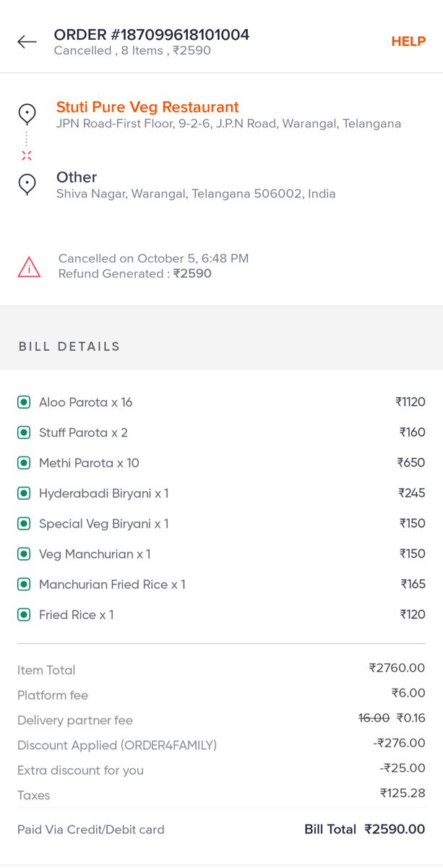This screenshot has width=443, height=868.
Task: Tap veg indicator beside Manchurian Fried Rice
Action: pyautogui.click(x=24, y=584)
